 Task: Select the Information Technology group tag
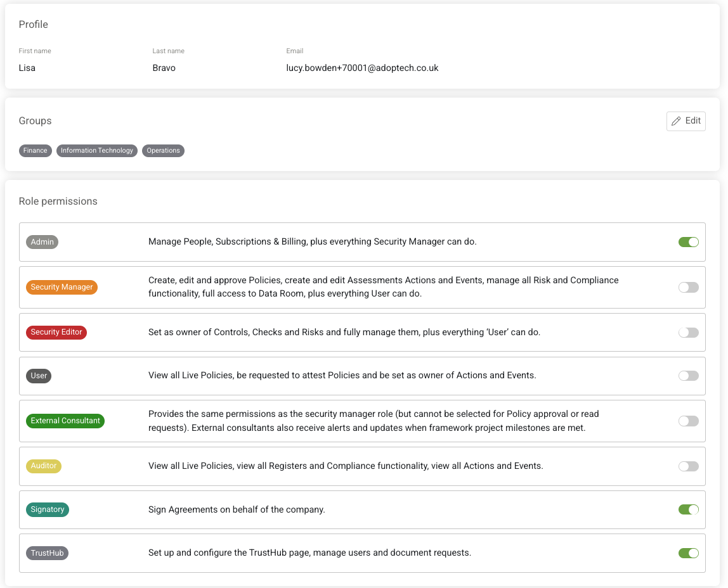(x=97, y=151)
